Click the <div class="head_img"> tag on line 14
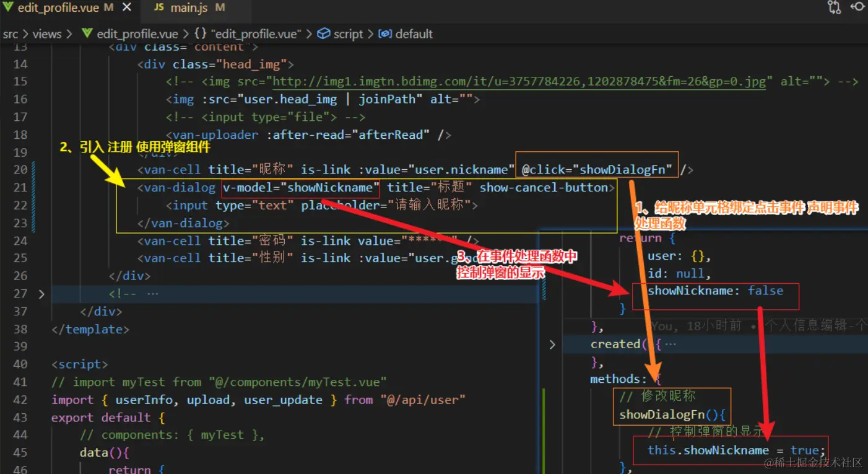Viewport: 868px width, 474px height. pos(215,64)
